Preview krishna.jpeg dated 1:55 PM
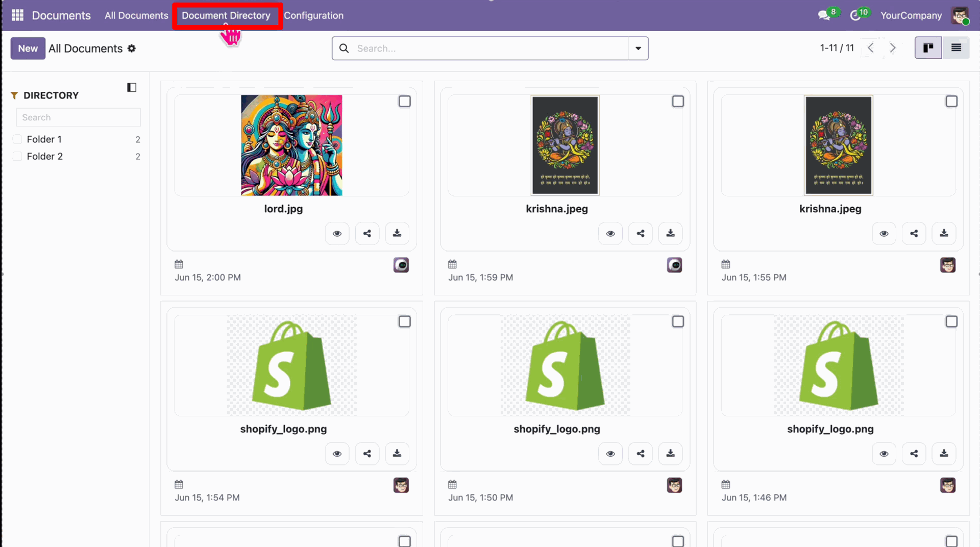This screenshot has height=547, width=980. tap(884, 234)
